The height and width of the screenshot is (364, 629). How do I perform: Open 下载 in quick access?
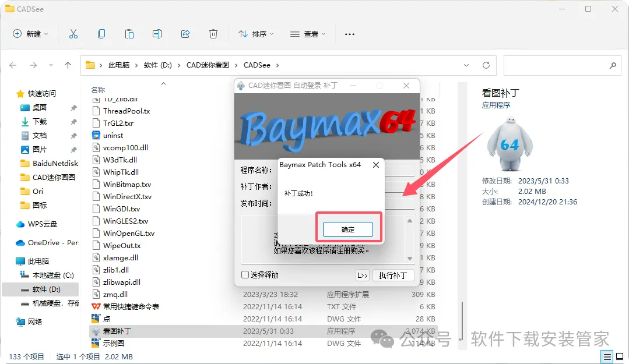point(40,122)
